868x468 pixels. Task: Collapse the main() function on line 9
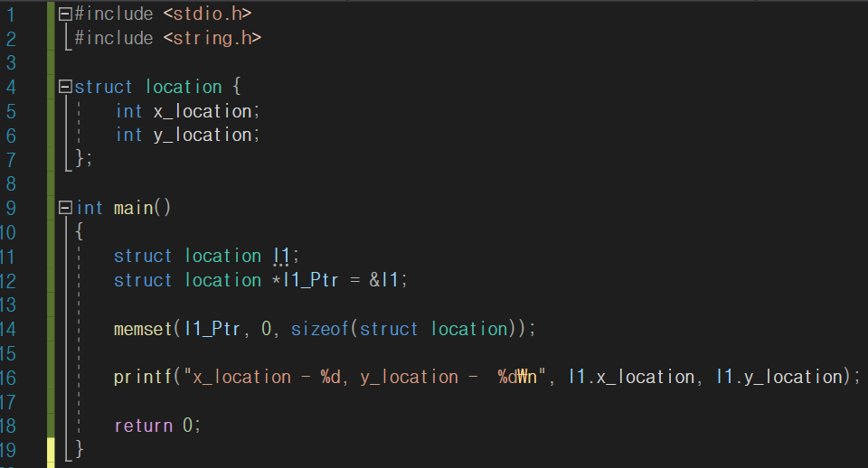pos(65,208)
